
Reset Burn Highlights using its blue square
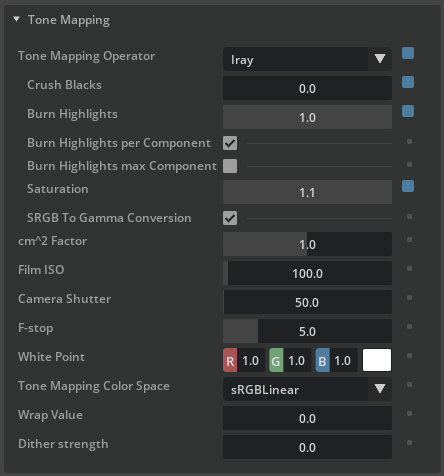pos(408,111)
